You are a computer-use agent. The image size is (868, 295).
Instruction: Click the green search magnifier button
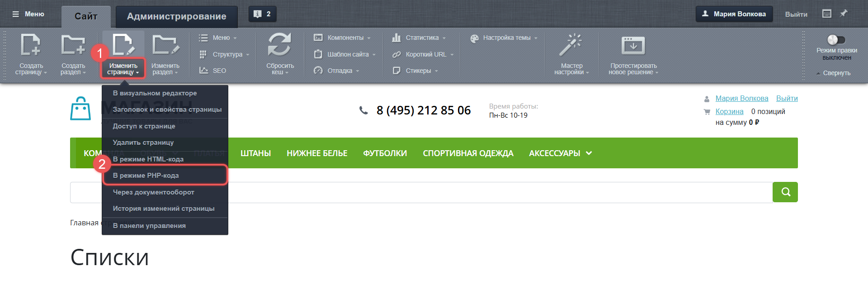point(785,192)
